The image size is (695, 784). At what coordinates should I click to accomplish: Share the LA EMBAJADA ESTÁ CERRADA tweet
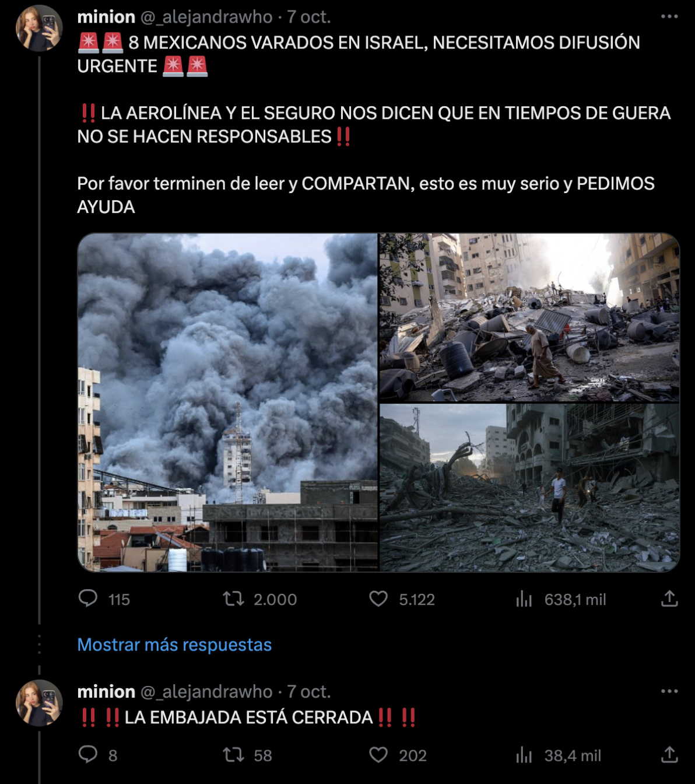(669, 754)
